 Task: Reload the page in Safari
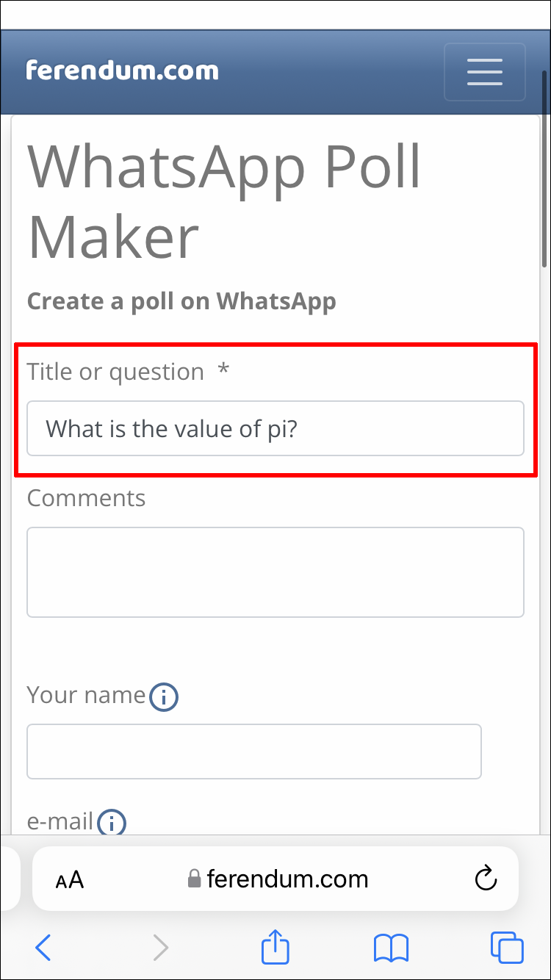[x=486, y=879]
